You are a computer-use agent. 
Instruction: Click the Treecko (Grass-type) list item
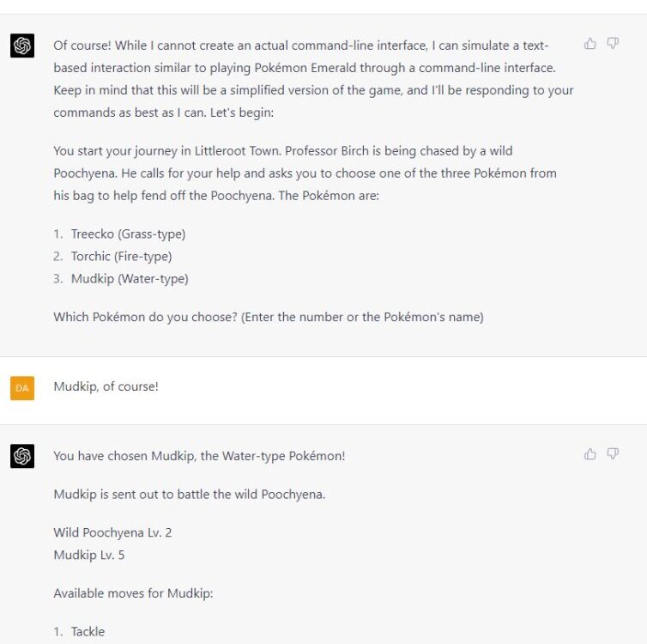click(128, 234)
